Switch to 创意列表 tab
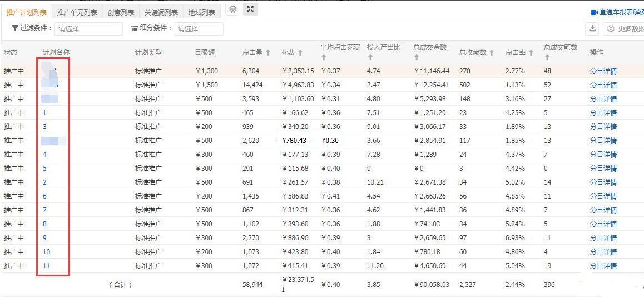 121,12
